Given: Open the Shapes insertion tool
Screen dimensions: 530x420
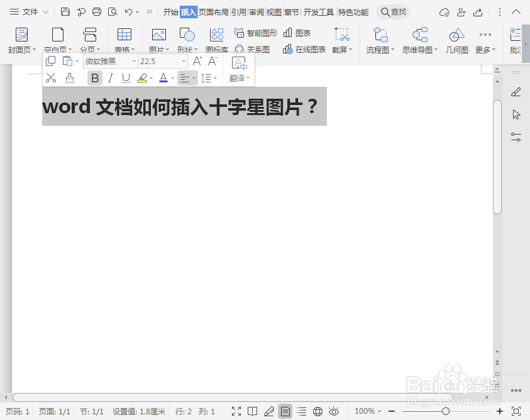Looking at the screenshot, I should click(186, 38).
